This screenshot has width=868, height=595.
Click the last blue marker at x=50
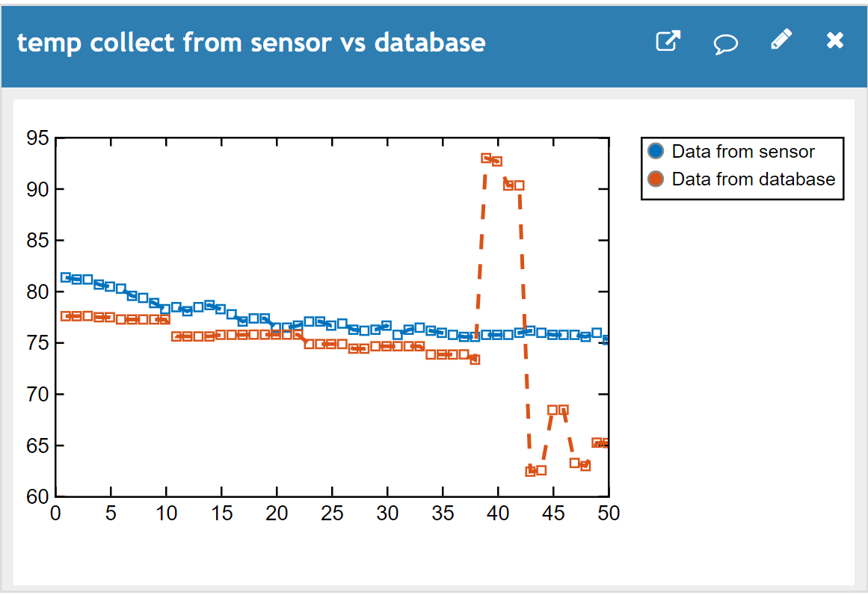click(x=606, y=340)
